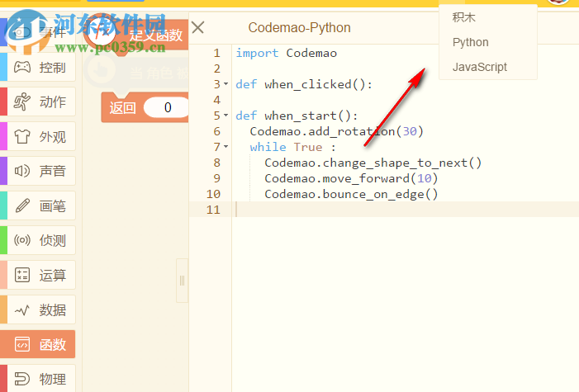Image resolution: width=579 pixels, height=392 pixels.
Task: Click the palette collapse handle
Action: (182, 281)
